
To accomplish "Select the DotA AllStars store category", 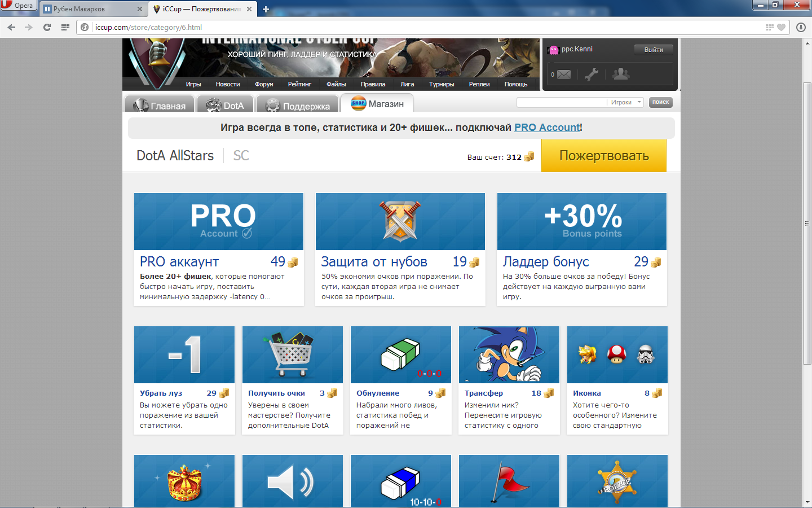I will (175, 156).
